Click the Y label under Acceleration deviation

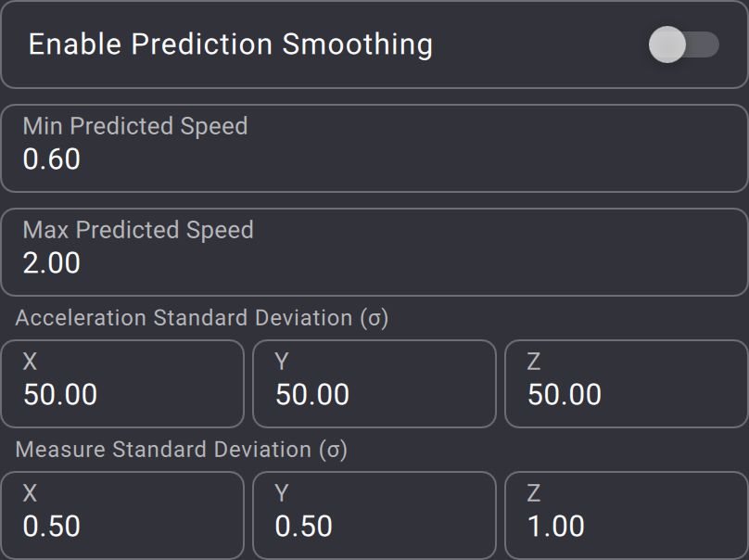click(282, 363)
